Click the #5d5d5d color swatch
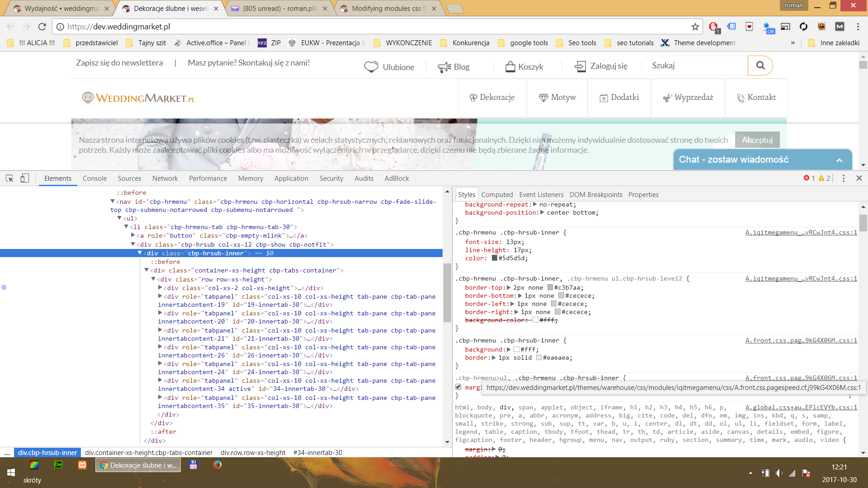 pyautogui.click(x=495, y=258)
